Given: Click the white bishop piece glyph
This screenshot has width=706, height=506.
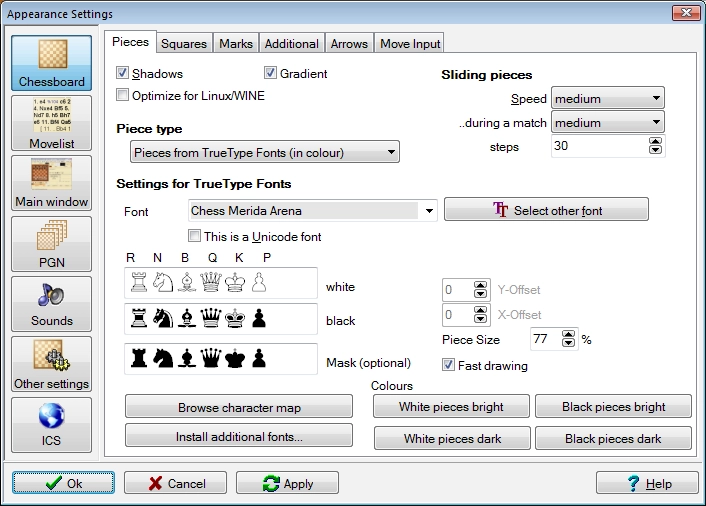Looking at the screenshot, I should (187, 282).
